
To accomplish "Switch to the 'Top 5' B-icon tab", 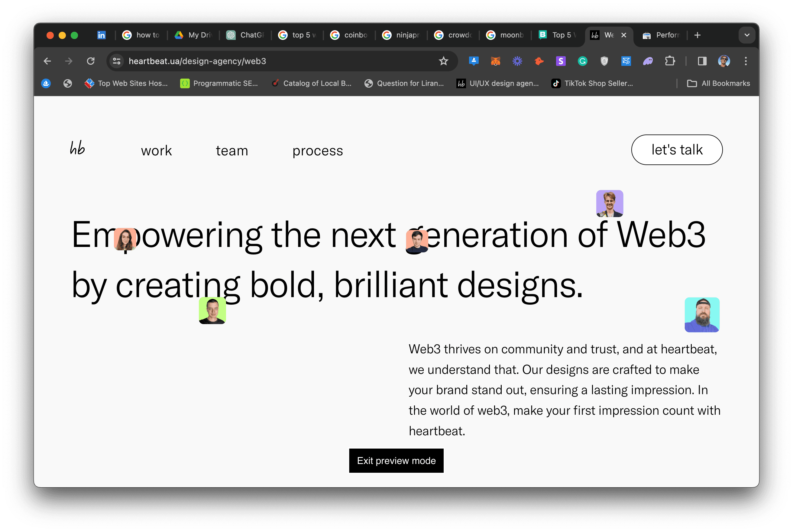I will coord(557,35).
